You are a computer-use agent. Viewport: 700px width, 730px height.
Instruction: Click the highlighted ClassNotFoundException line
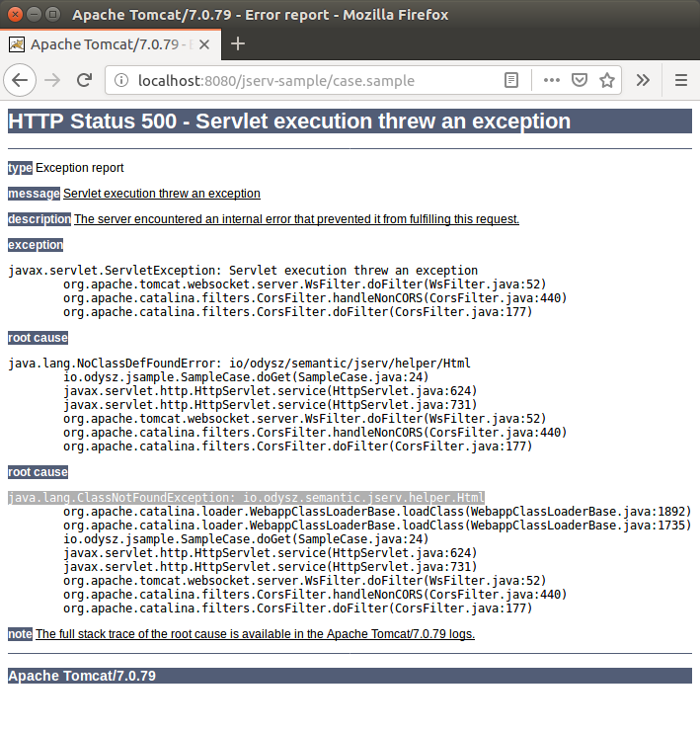click(246, 498)
